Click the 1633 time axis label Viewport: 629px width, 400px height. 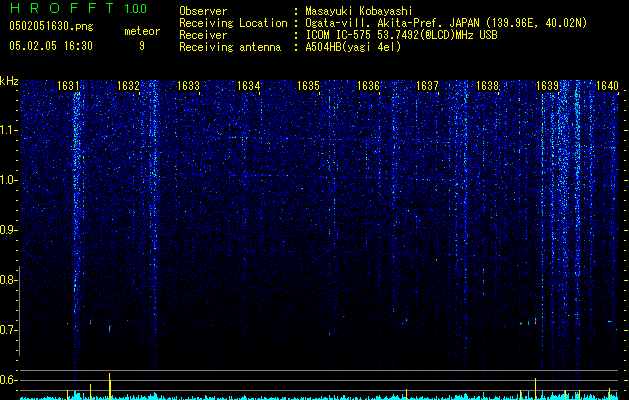point(188,85)
